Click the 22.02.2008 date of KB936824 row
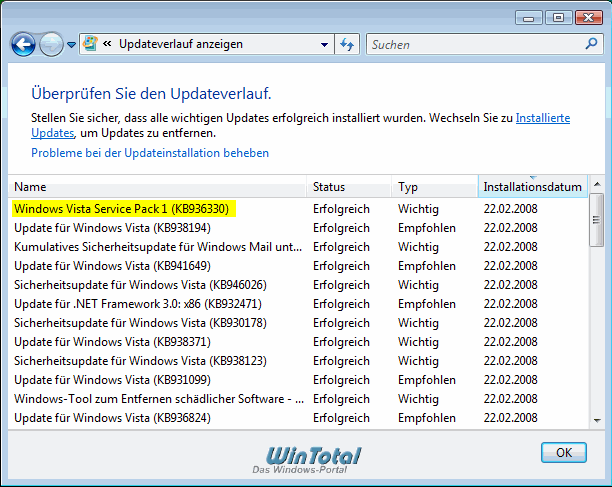The width and height of the screenshot is (612, 487). tap(511, 418)
